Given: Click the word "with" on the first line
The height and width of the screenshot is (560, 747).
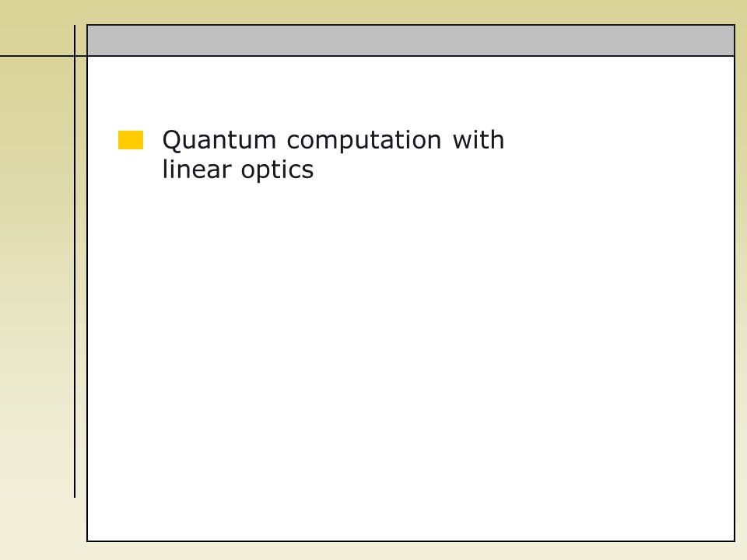Looking at the screenshot, I should click(x=478, y=139).
